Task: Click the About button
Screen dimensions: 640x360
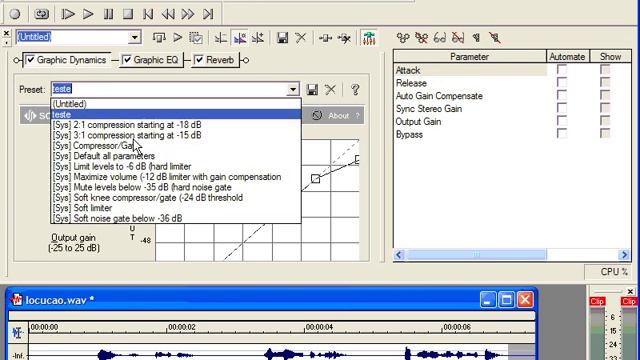Action: click(338, 116)
